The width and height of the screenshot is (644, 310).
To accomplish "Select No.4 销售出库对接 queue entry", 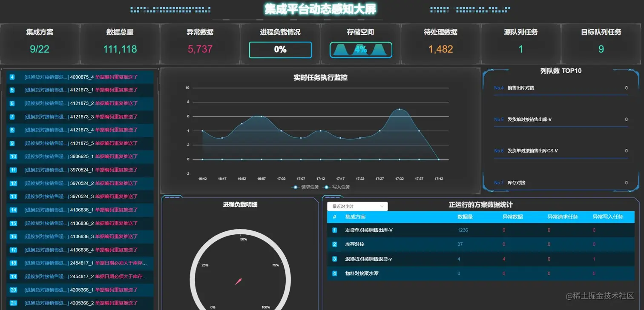I will pyautogui.click(x=561, y=88).
